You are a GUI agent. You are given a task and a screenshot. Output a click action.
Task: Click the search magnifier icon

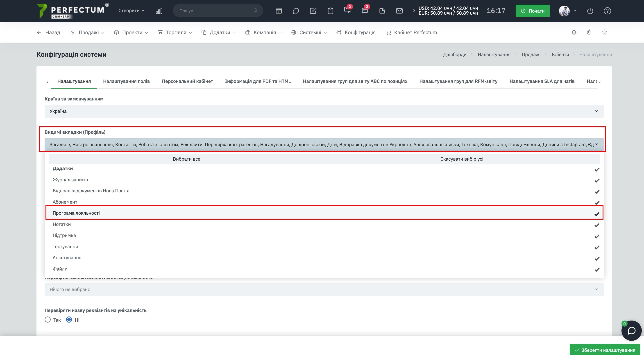click(x=256, y=11)
